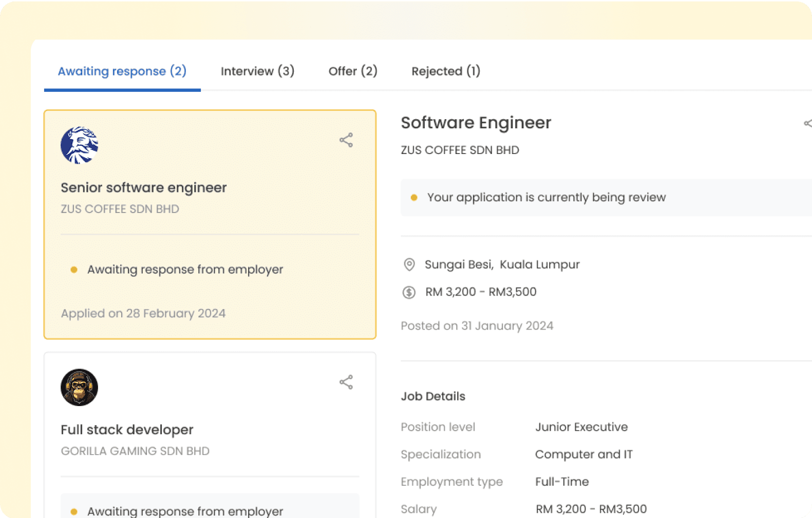The width and height of the screenshot is (812, 518).
Task: Click the Job Details heading
Action: pyautogui.click(x=433, y=396)
